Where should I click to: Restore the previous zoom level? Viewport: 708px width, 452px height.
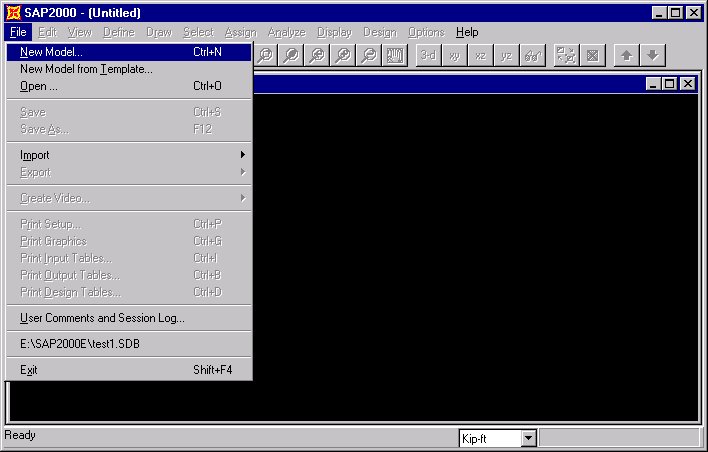(x=317, y=55)
